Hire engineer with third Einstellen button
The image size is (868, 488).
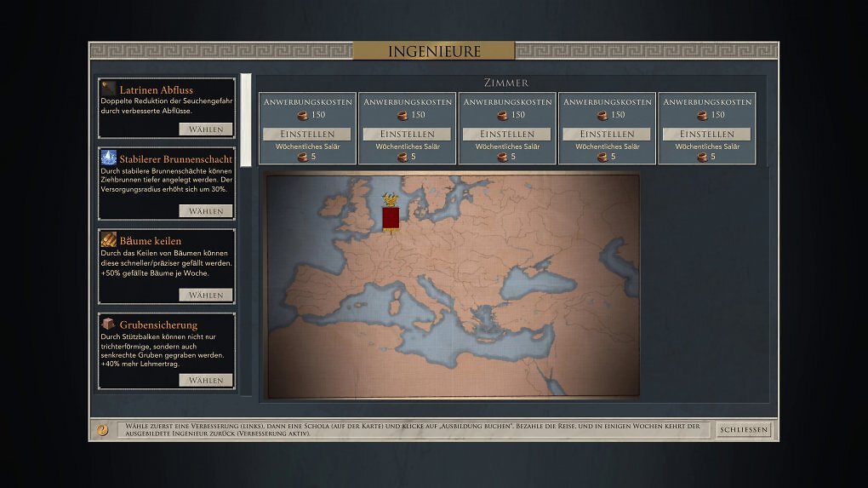(507, 134)
